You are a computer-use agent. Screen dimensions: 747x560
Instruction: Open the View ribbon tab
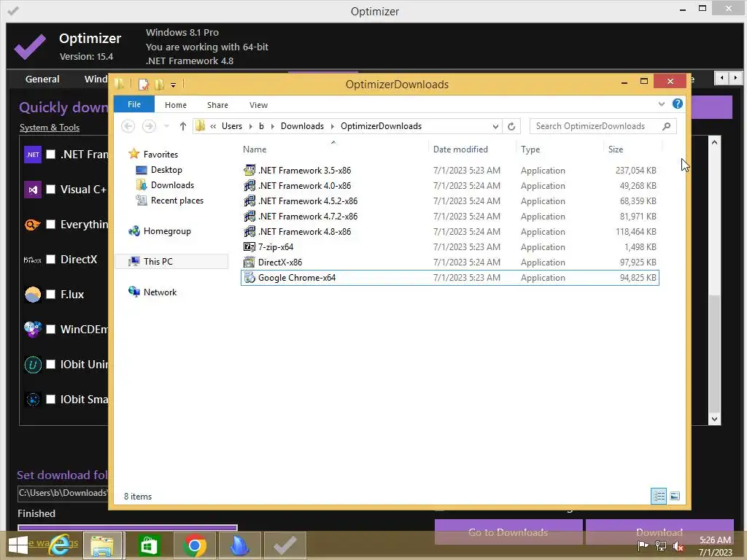[x=258, y=105]
